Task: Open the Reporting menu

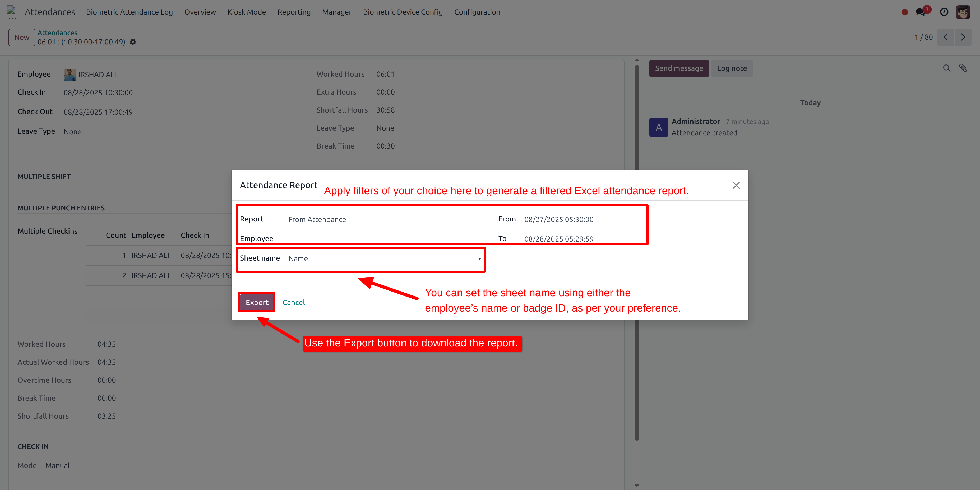Action: 294,12
